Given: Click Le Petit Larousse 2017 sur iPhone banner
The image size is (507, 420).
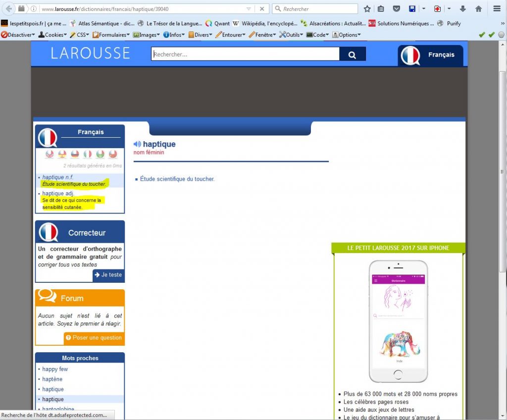Looking at the screenshot, I should coord(398,248).
